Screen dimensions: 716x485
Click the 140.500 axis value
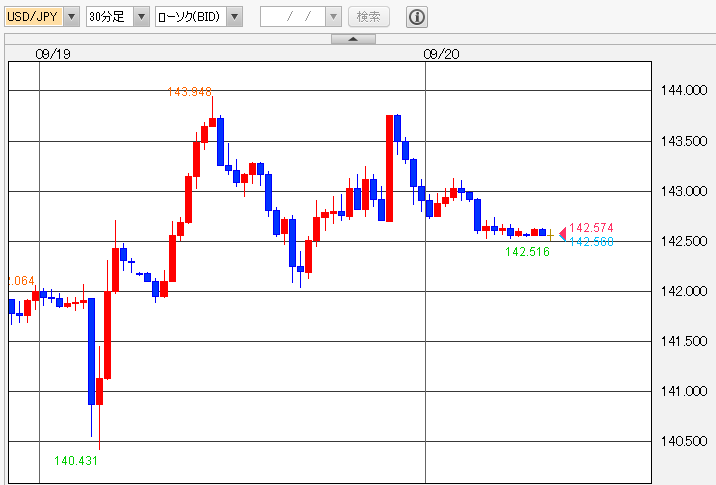[x=684, y=441]
